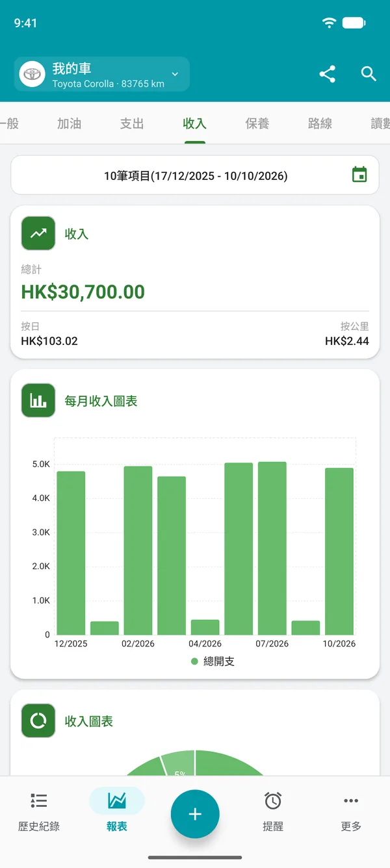Switch to the 支出 tab

(x=132, y=123)
